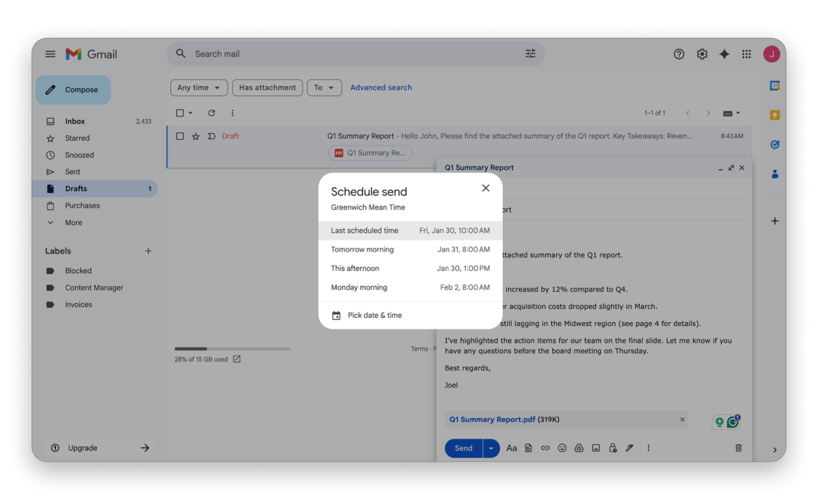Expand the Any time filter dropdown
The width and height of the screenshot is (818, 504).
pos(199,87)
